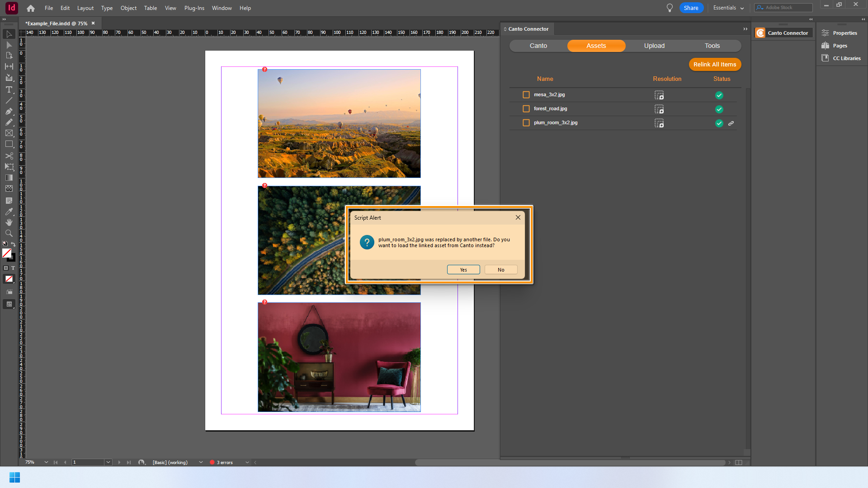The width and height of the screenshot is (868, 488).
Task: Click the Rectangle Frame tool
Action: click(x=9, y=133)
